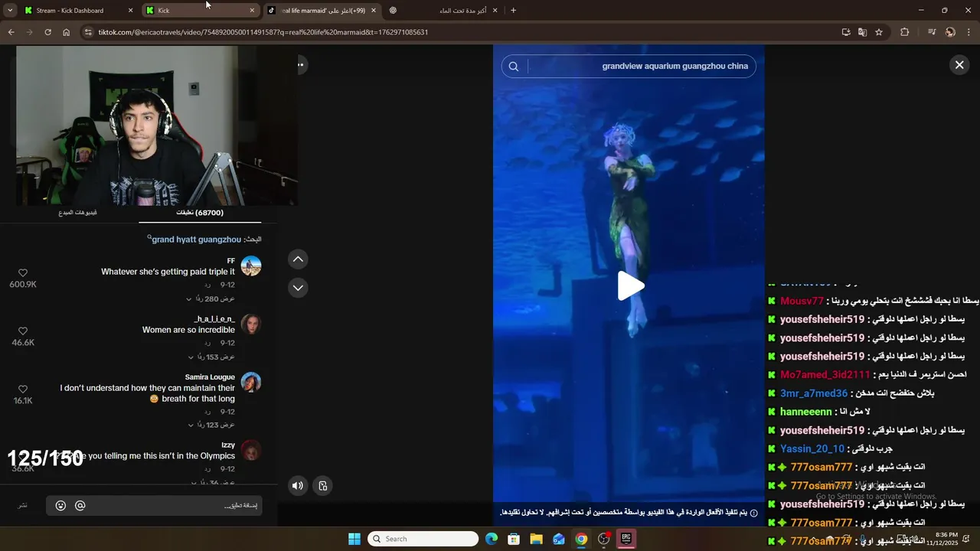
Task: Reply to Samira Lougue's comment
Action: (x=207, y=411)
